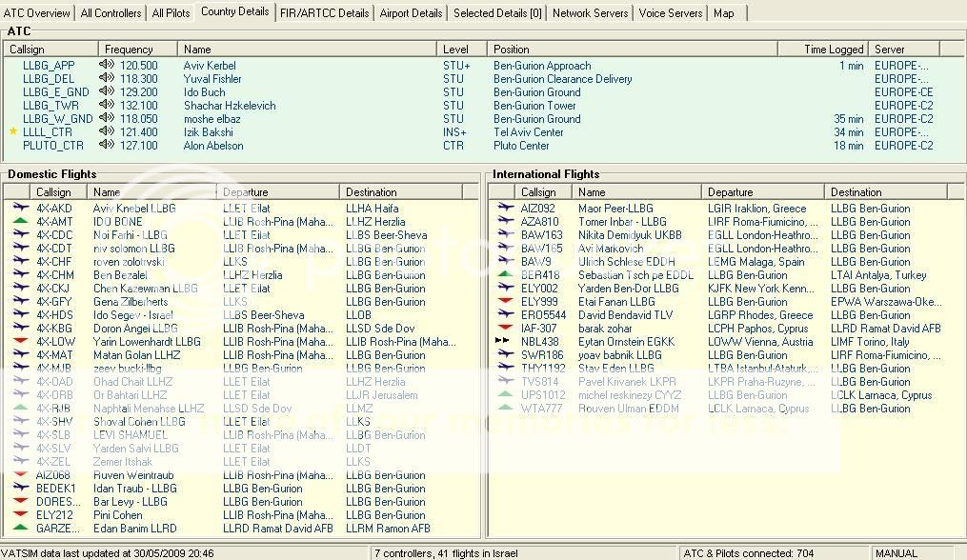
Task: Open the Airport Details tab
Action: [x=411, y=13]
